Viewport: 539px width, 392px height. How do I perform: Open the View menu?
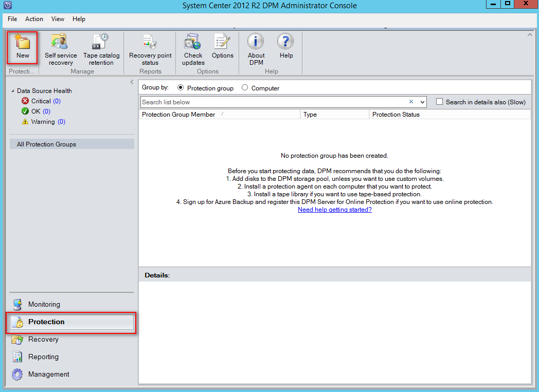point(58,19)
